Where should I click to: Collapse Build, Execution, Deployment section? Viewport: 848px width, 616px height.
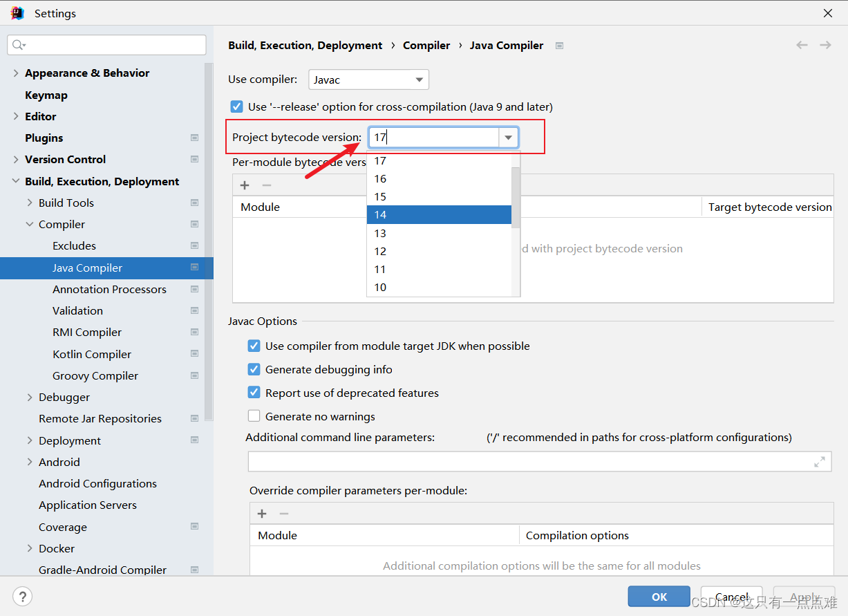click(x=16, y=182)
